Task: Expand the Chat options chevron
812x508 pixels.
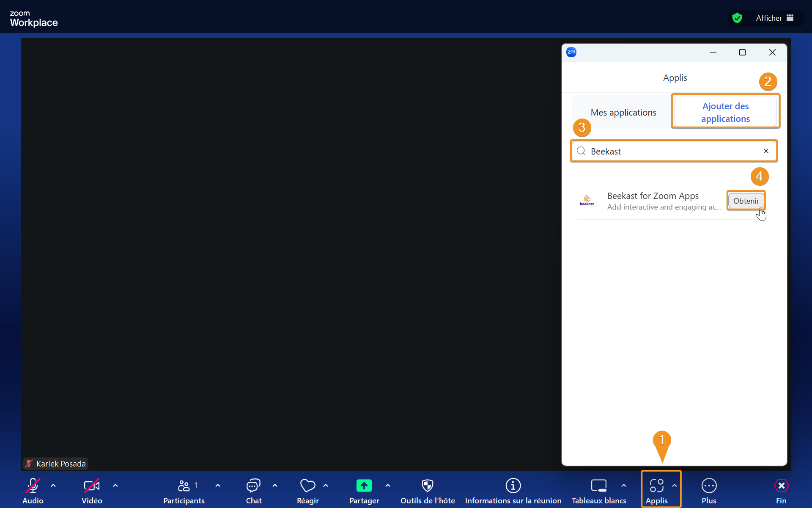Action: click(x=275, y=486)
